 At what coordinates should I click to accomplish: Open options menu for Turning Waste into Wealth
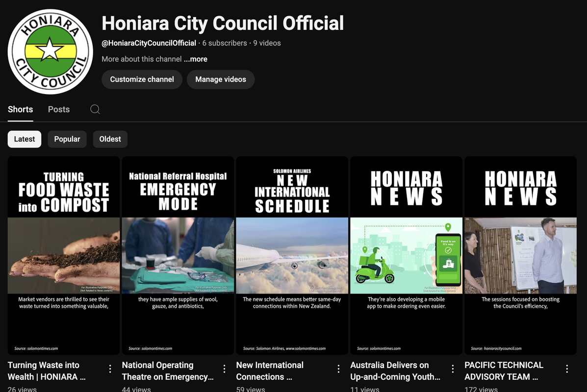click(x=110, y=369)
